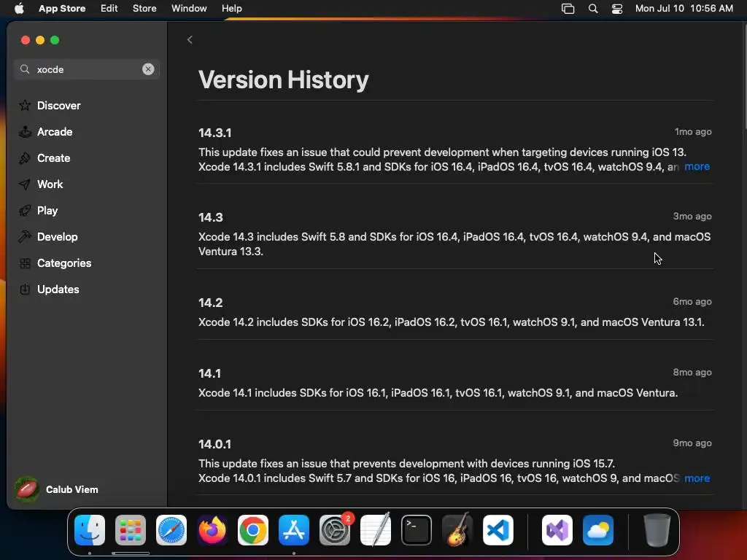Click the 14.0.1 version heading

click(215, 444)
